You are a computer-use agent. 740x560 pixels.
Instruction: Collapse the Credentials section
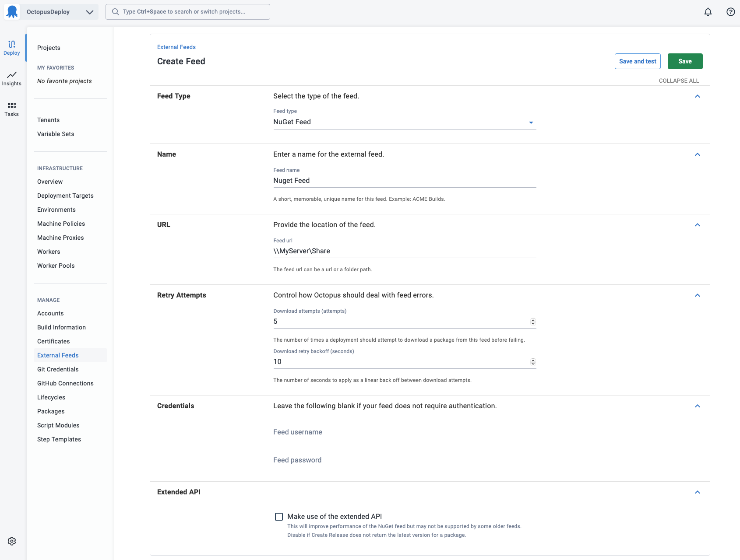pyautogui.click(x=698, y=406)
